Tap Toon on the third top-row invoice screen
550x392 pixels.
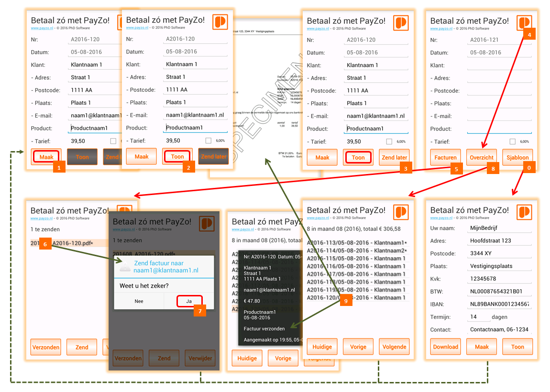(x=358, y=157)
